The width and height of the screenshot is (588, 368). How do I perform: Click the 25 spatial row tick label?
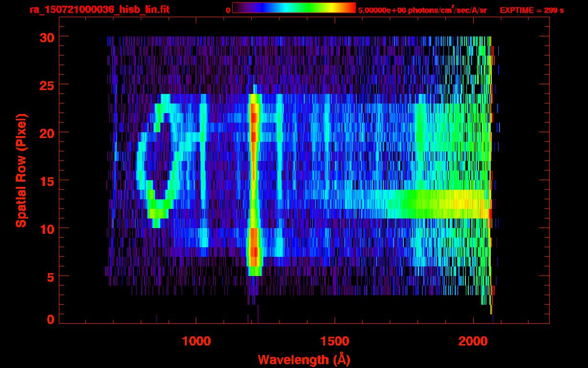(x=47, y=84)
